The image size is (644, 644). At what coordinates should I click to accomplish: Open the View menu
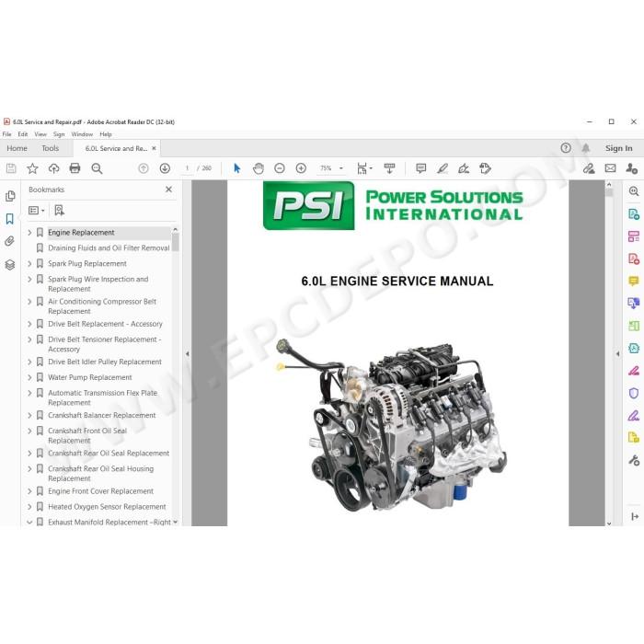click(x=40, y=134)
